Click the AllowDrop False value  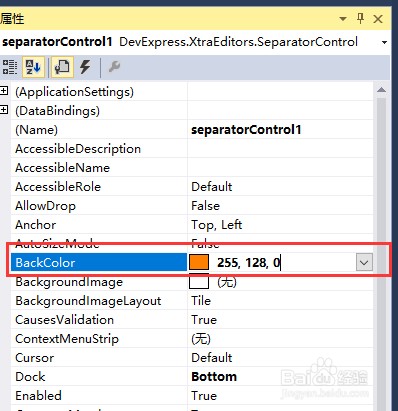[205, 206]
